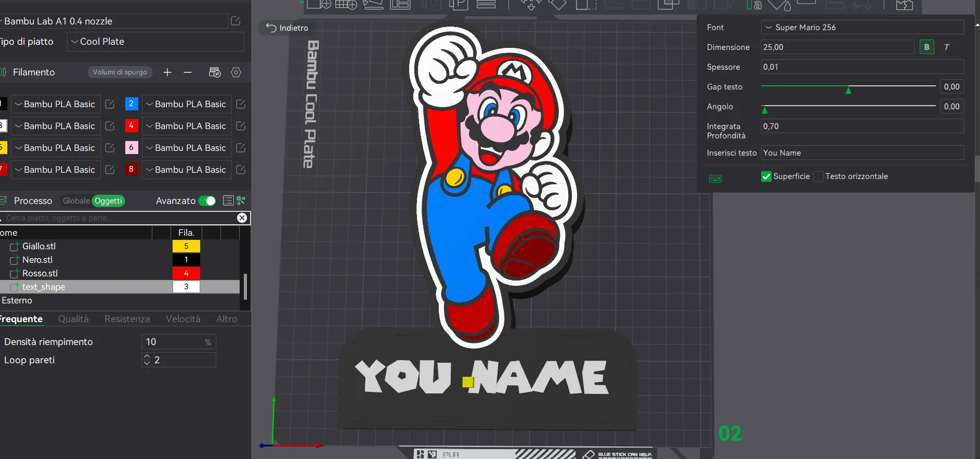The image size is (980, 459).
Task: Clear the object search field
Action: pos(242,218)
